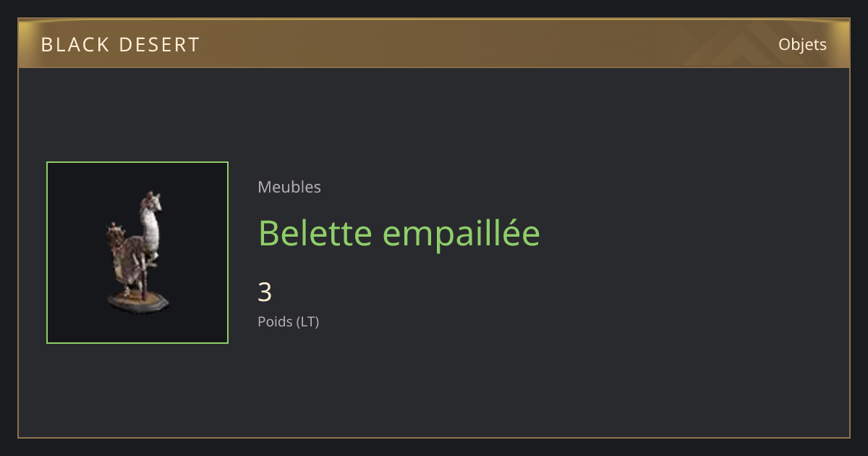The height and width of the screenshot is (456, 868).
Task: Click the small crowned figure beside the weasel
Action: 115,235
